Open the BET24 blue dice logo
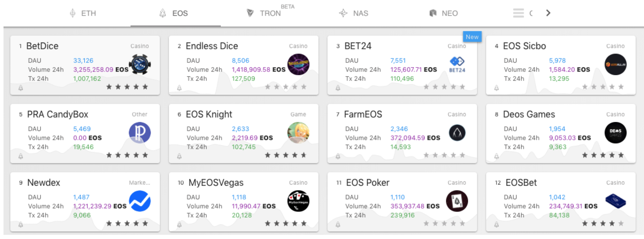Screen dimensions: 644x239 [457, 65]
